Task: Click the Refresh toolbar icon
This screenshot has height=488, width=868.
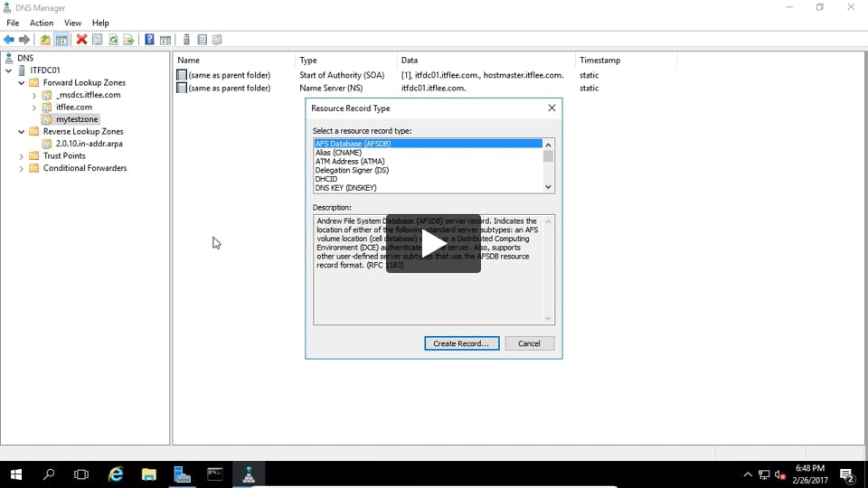Action: pos(113,40)
